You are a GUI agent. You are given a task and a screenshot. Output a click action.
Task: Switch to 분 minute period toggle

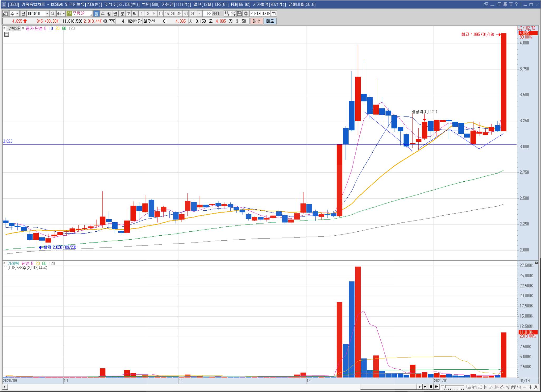pos(122,13)
